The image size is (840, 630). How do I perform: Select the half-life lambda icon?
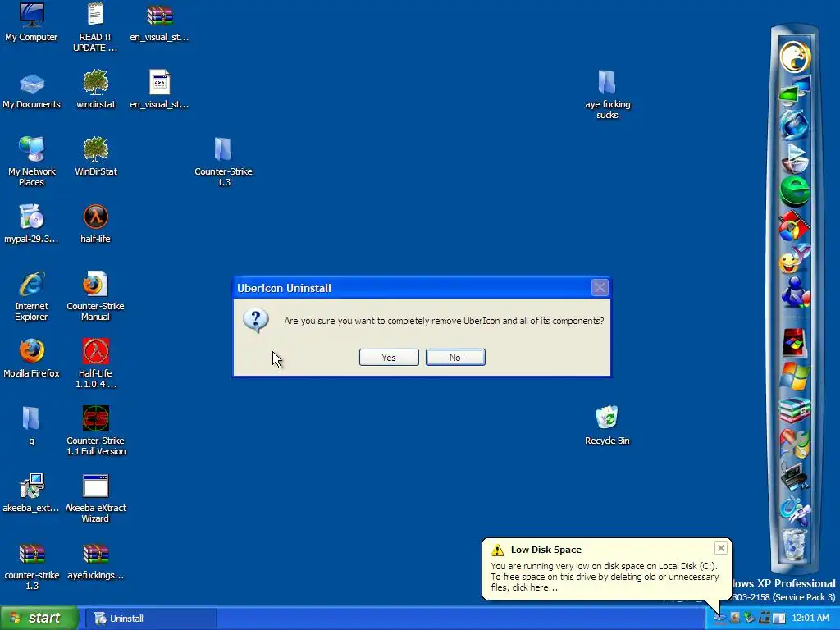pyautogui.click(x=95, y=224)
